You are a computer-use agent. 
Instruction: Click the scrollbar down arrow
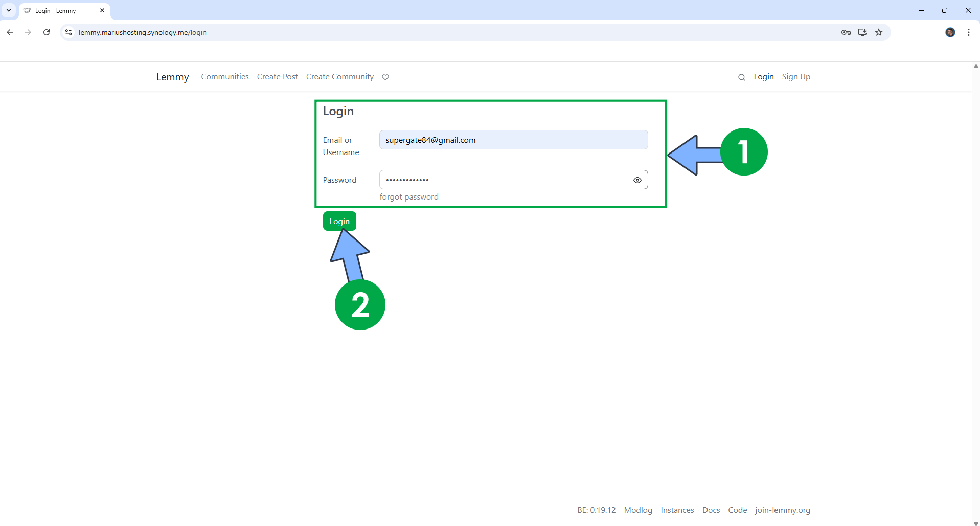(x=976, y=523)
